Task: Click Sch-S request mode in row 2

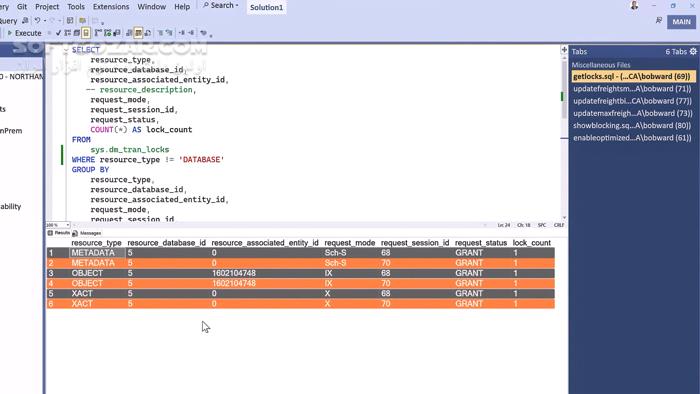Action: pyautogui.click(x=335, y=263)
